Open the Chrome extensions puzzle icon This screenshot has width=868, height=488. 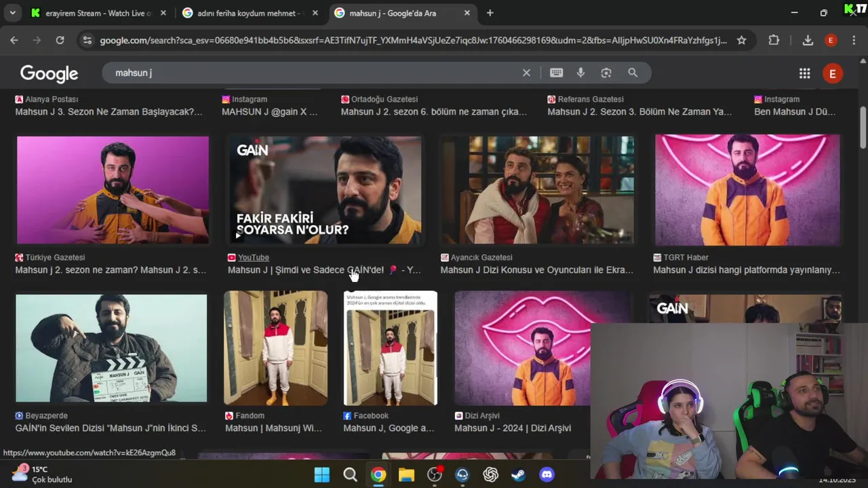774,40
